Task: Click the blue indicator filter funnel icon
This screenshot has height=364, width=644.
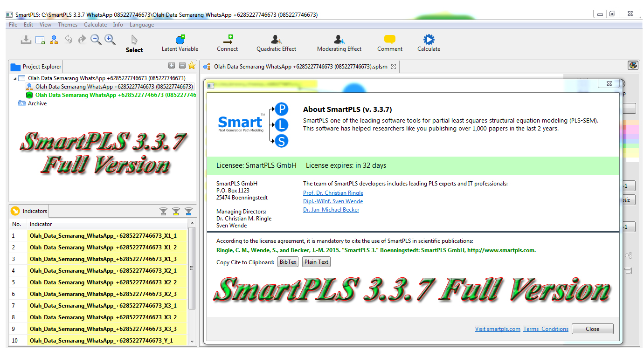Action: pos(188,212)
